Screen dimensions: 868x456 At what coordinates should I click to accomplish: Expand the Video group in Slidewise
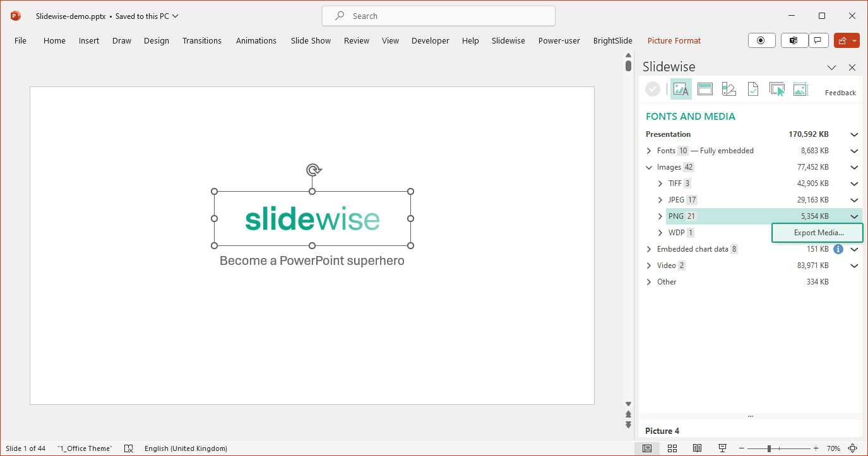[648, 266]
